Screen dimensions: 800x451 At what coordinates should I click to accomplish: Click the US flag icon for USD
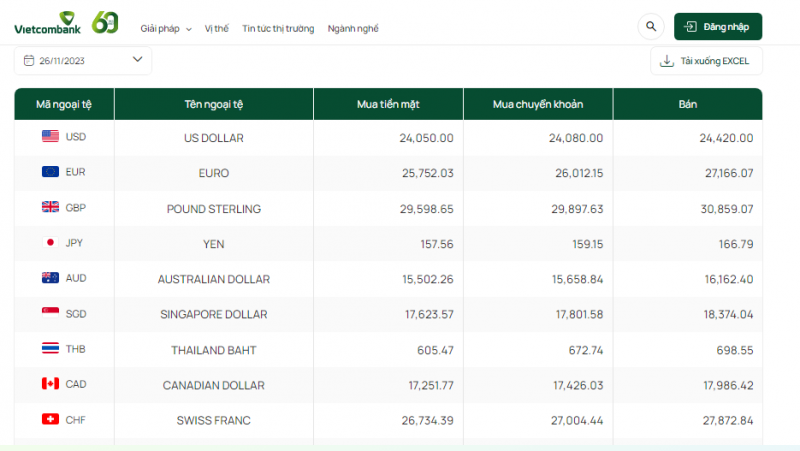coord(50,137)
